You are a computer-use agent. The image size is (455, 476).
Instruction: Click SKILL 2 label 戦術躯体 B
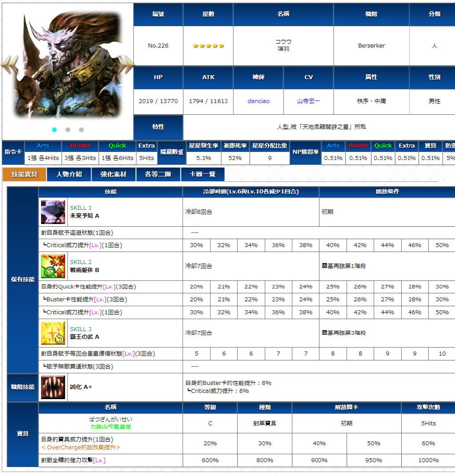84,270
